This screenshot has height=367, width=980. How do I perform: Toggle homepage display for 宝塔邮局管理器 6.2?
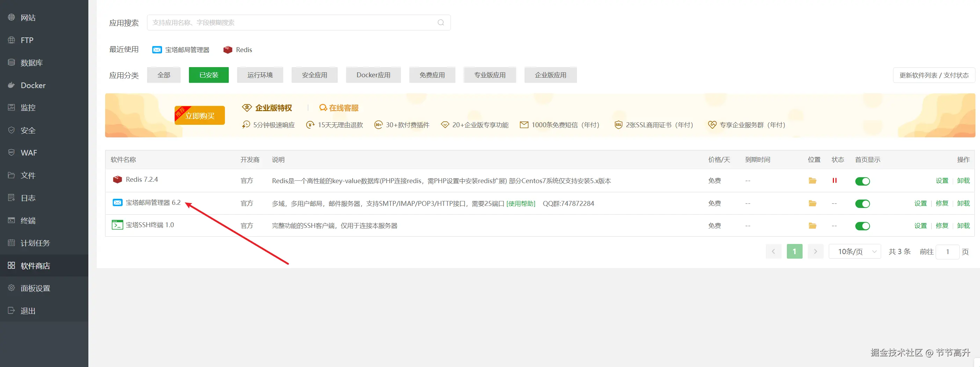(862, 204)
